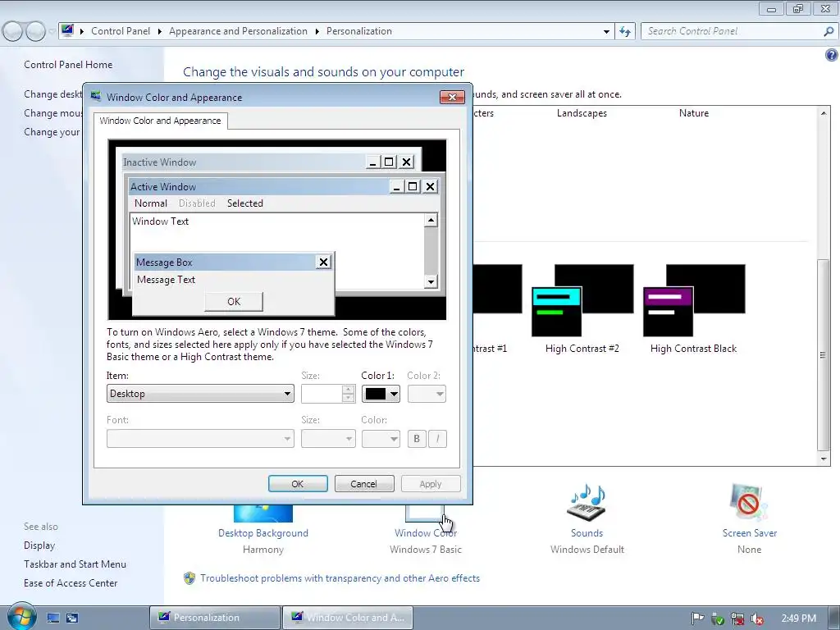Screen dimensions: 840x630
Task: Click the search magnifier icon
Action: pyautogui.click(x=829, y=31)
